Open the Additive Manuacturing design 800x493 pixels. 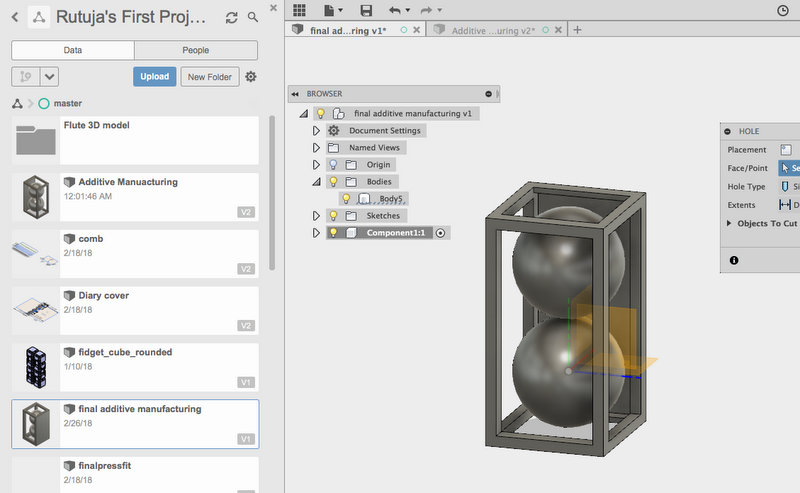click(135, 197)
